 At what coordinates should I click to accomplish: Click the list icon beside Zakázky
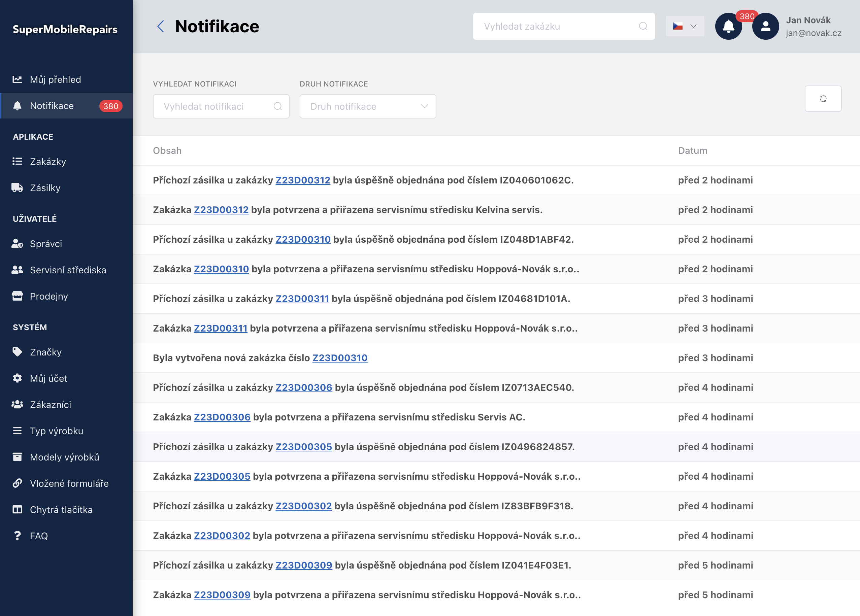click(x=17, y=162)
